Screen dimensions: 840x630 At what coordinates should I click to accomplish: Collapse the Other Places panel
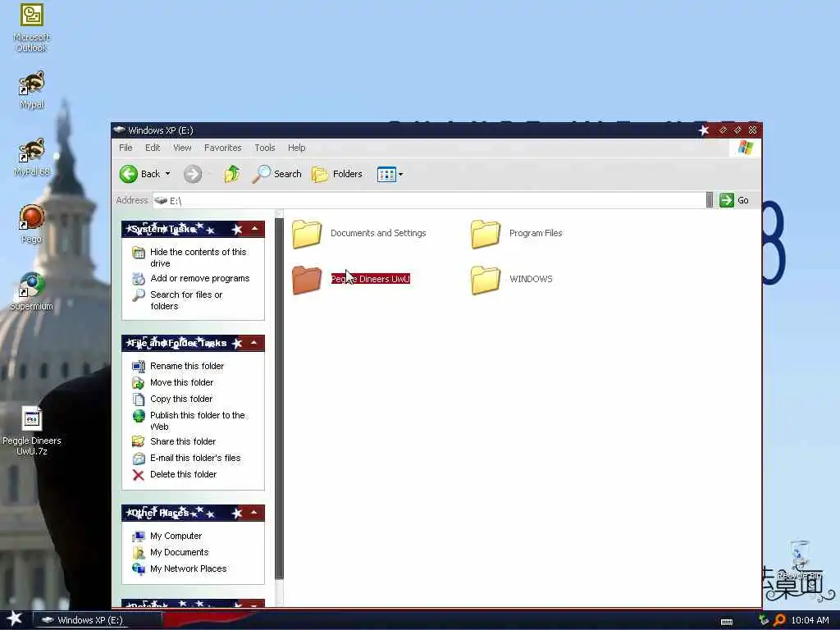pos(255,513)
